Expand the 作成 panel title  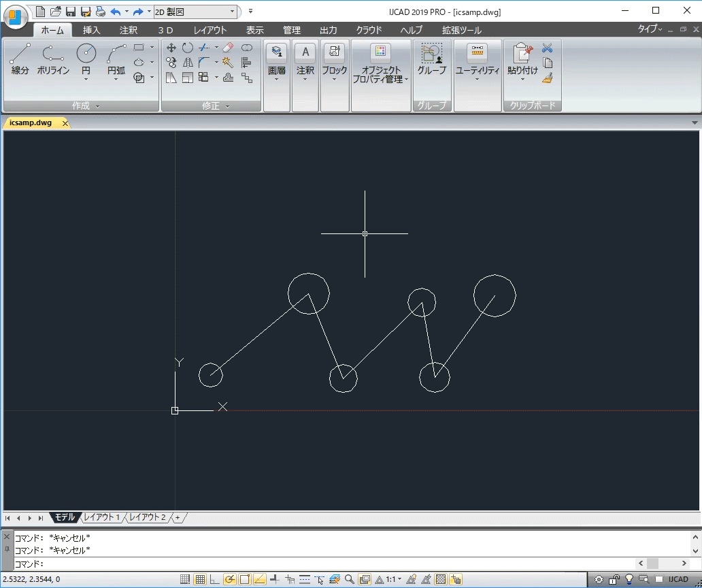click(81, 105)
